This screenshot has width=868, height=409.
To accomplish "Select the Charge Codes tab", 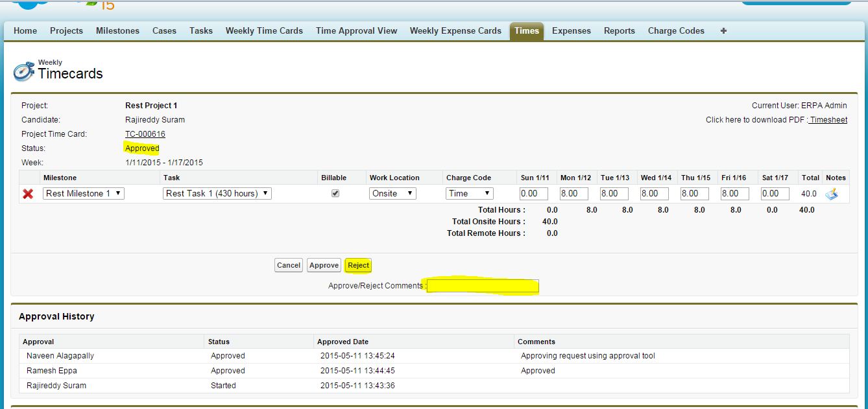I will (x=675, y=30).
